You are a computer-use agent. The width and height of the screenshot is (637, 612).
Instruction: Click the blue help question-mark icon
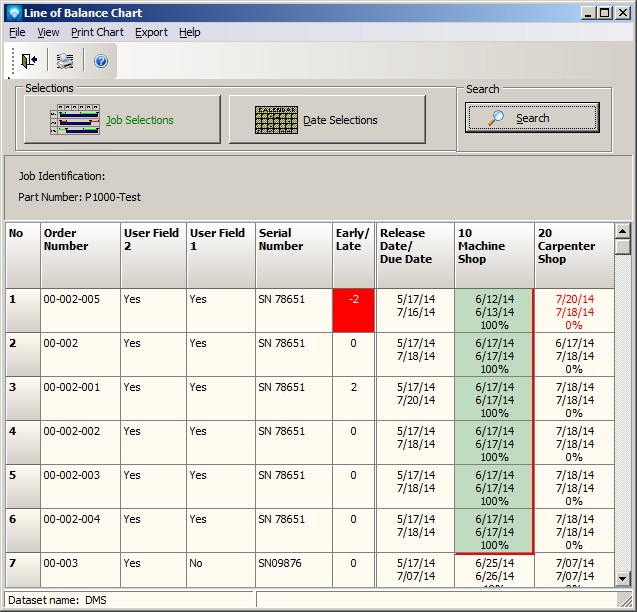(101, 61)
